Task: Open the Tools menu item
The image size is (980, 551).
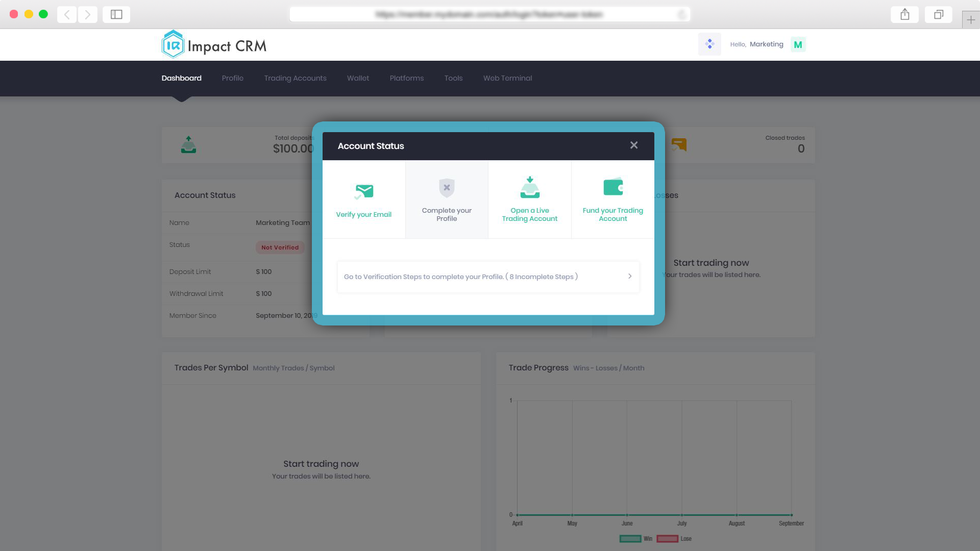Action: pyautogui.click(x=454, y=79)
